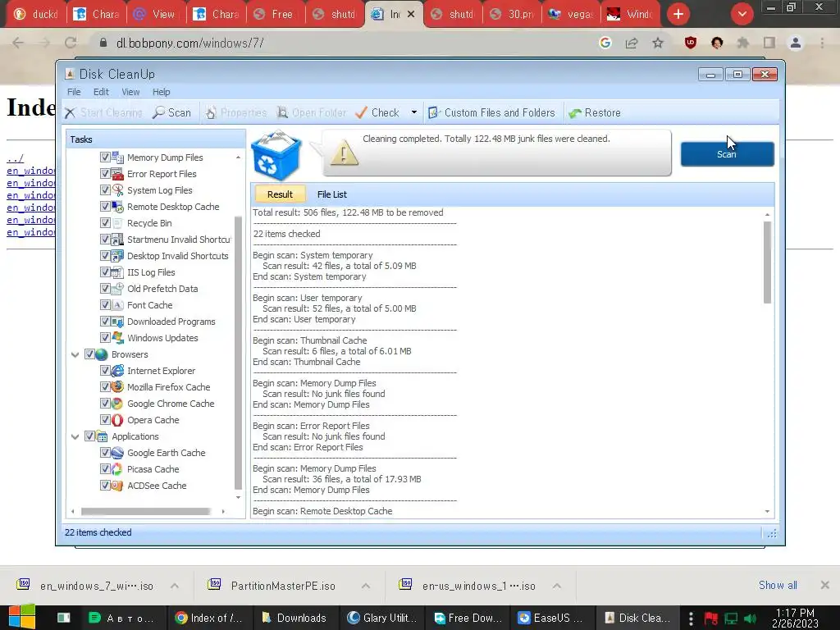
Task: Toggle the Startmenu Invalid Shortcuts checkbox
Action: click(105, 240)
